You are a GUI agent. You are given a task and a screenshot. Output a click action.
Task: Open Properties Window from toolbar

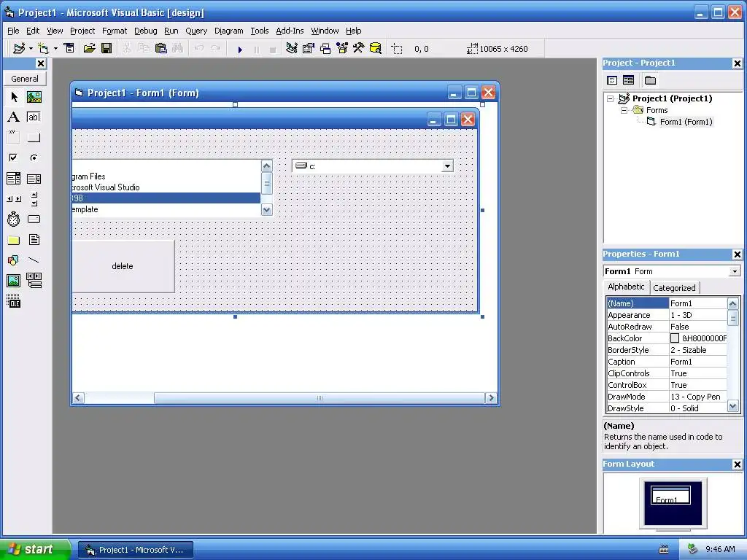pyautogui.click(x=309, y=49)
